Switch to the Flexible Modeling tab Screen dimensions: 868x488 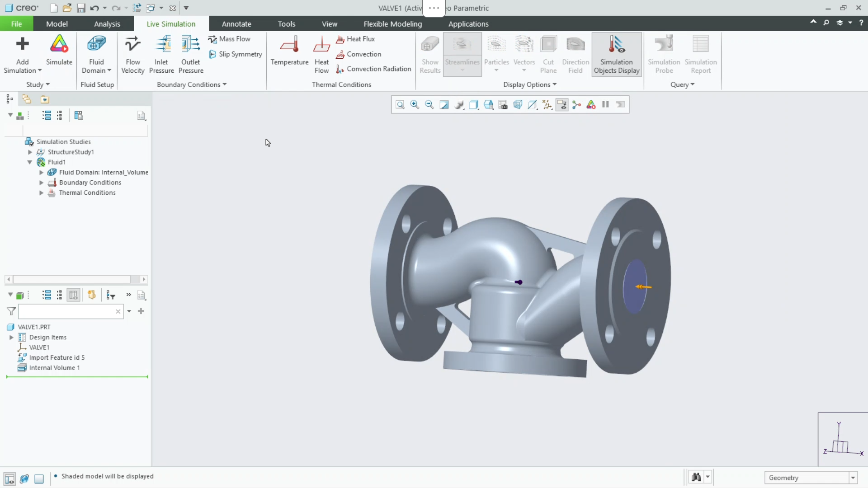point(392,23)
